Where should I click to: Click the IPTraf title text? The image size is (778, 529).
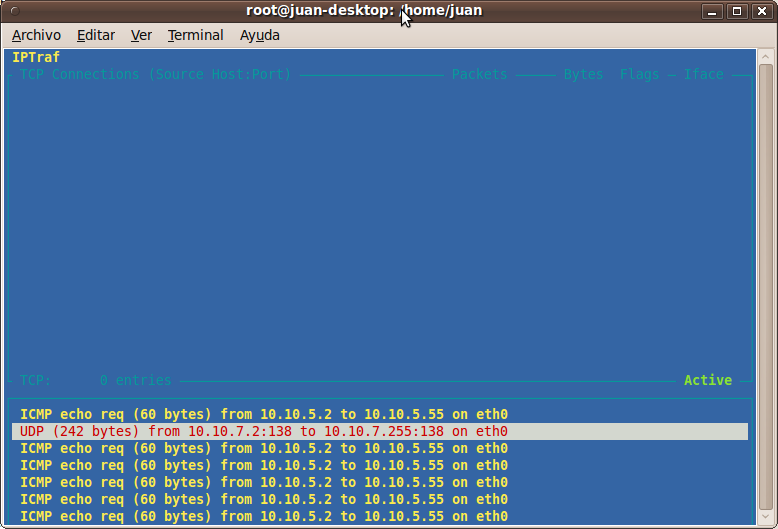36,57
